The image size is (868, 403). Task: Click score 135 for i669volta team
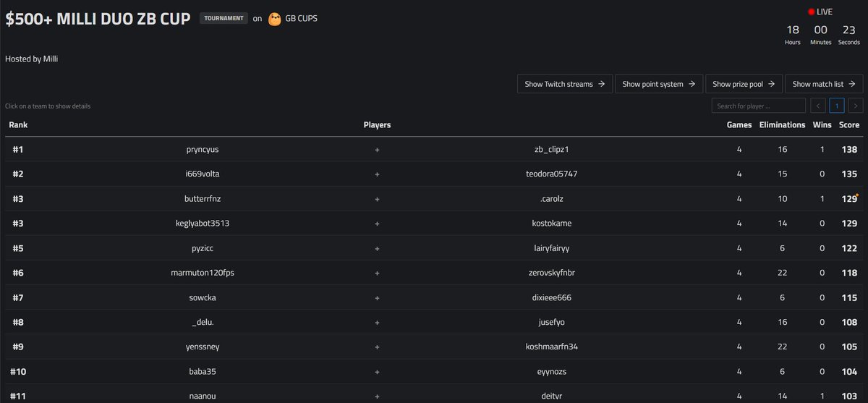pos(850,174)
